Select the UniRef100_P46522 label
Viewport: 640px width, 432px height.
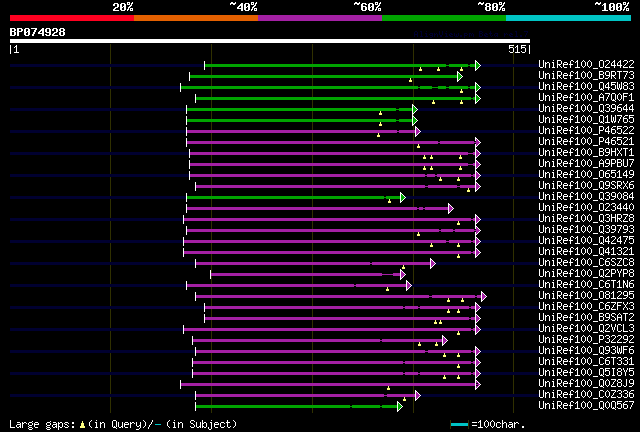click(586, 131)
